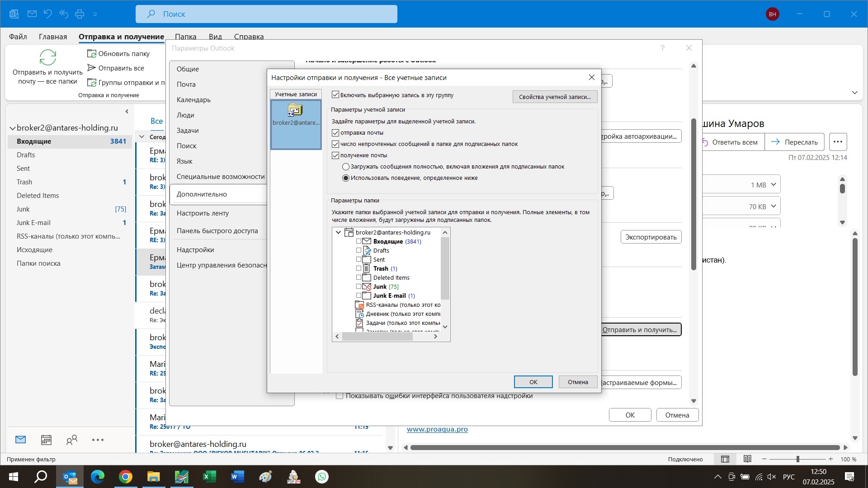
Task: Click the 'Свойства учетной записи...' button
Action: (x=555, y=97)
